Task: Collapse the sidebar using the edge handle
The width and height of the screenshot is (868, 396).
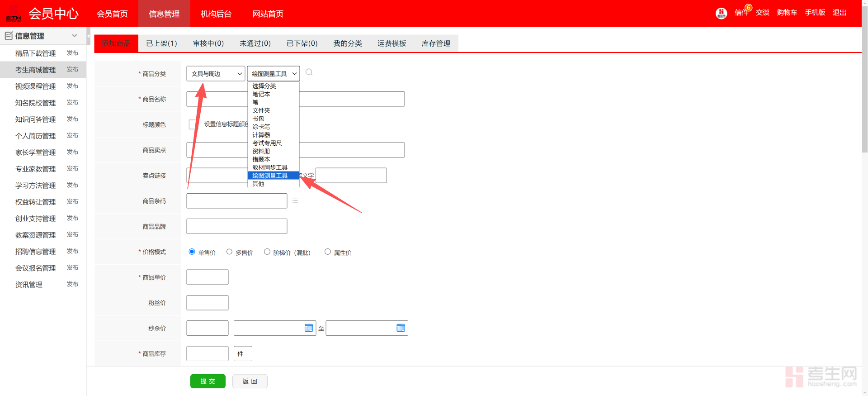Action: click(89, 36)
